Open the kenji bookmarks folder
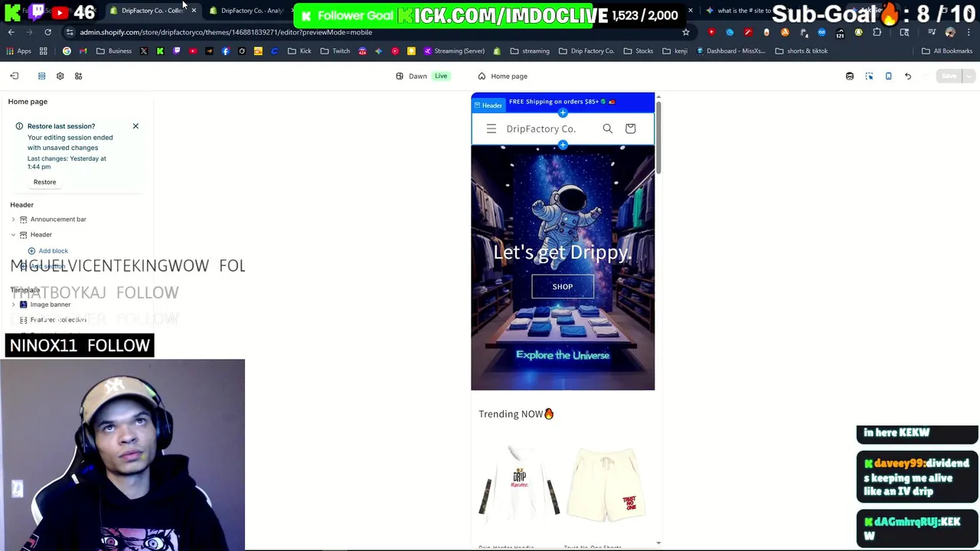Image resolution: width=980 pixels, height=551 pixels. click(x=675, y=51)
